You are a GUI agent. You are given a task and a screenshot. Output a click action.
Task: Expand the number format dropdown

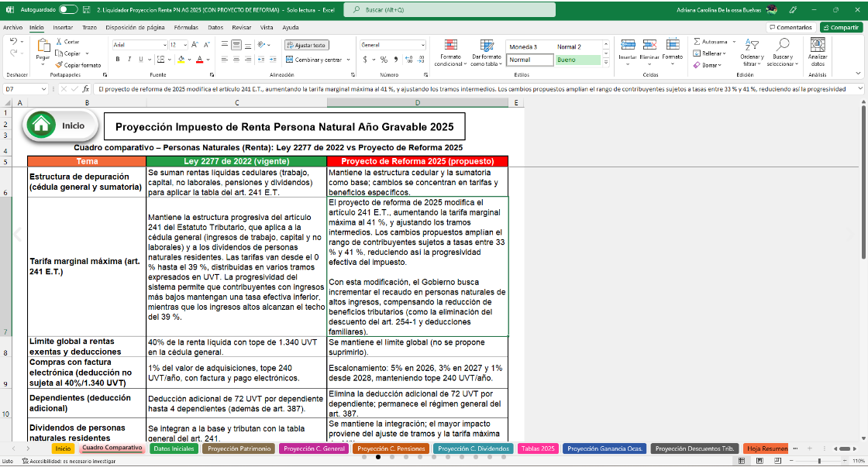pyautogui.click(x=422, y=46)
